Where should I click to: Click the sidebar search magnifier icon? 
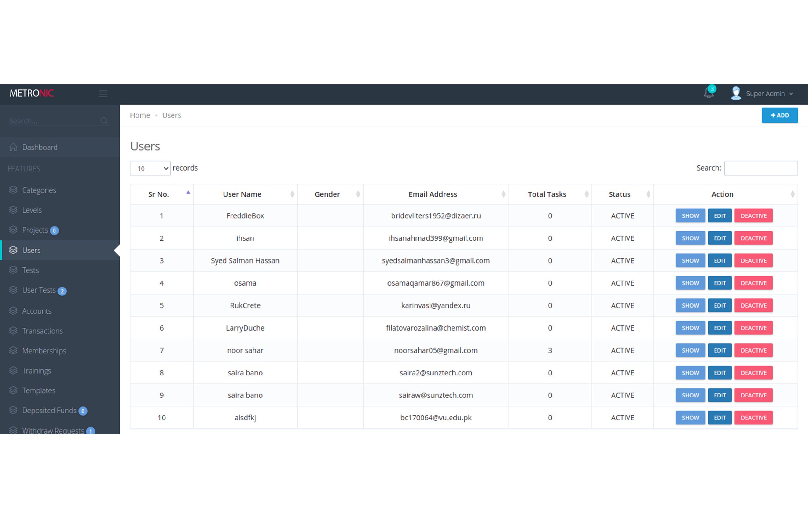(104, 121)
